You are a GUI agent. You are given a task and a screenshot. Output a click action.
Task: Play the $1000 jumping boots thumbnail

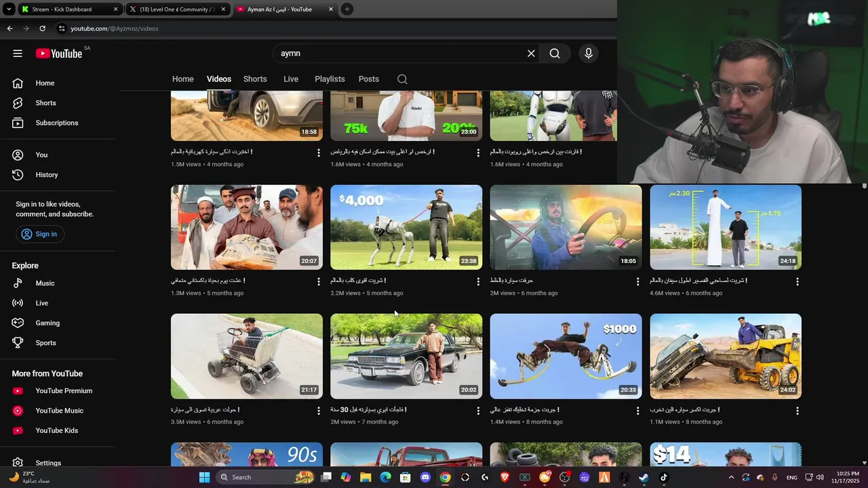coord(566,356)
